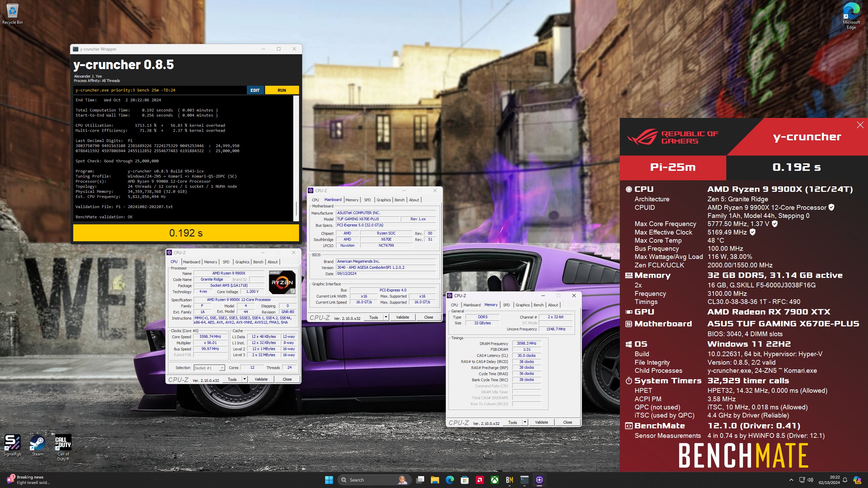This screenshot has width=868, height=488.
Task: Switch to the CPU-Z taskbar icon
Action: 539,480
